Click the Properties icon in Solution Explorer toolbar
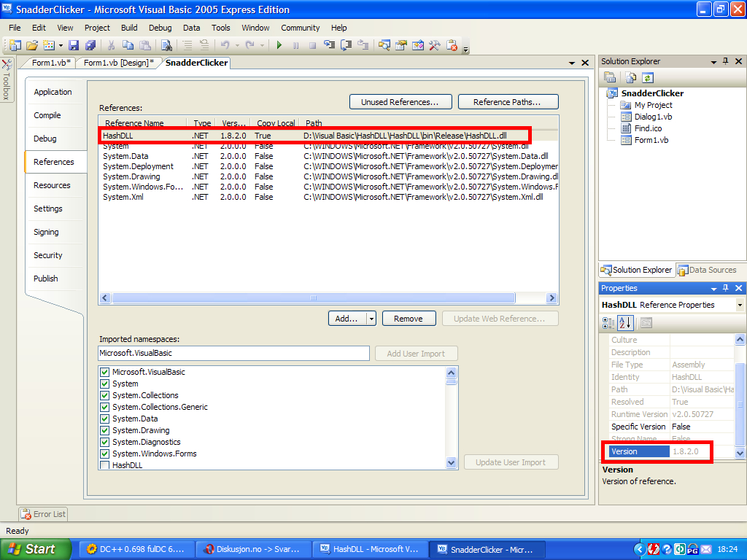747x560 pixels. (610, 77)
